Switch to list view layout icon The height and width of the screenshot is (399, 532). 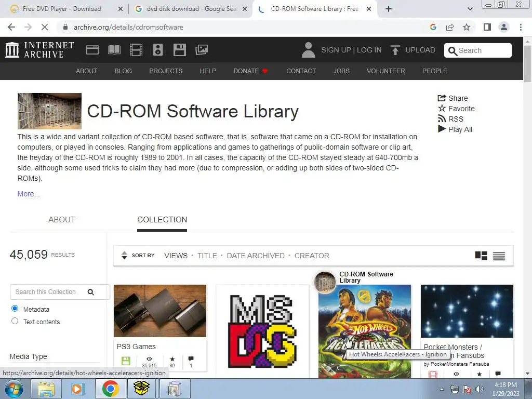[x=499, y=256]
